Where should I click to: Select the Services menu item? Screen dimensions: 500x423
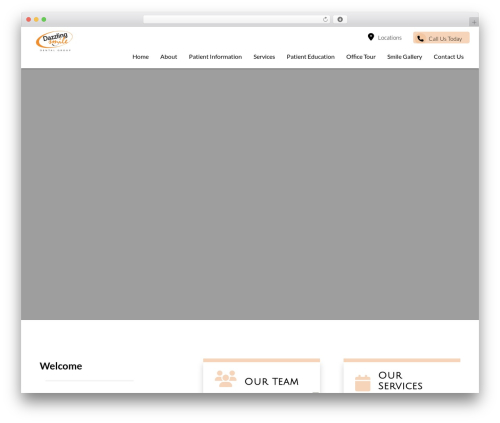click(264, 57)
